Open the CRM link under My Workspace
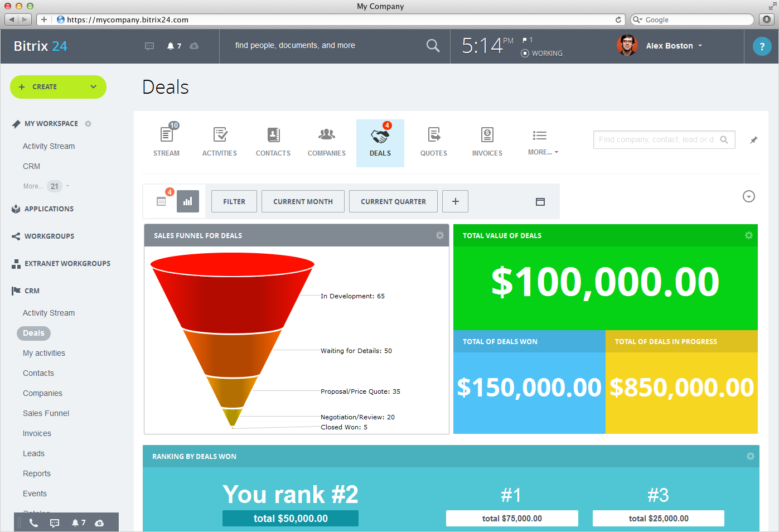The width and height of the screenshot is (779, 532). point(31,166)
